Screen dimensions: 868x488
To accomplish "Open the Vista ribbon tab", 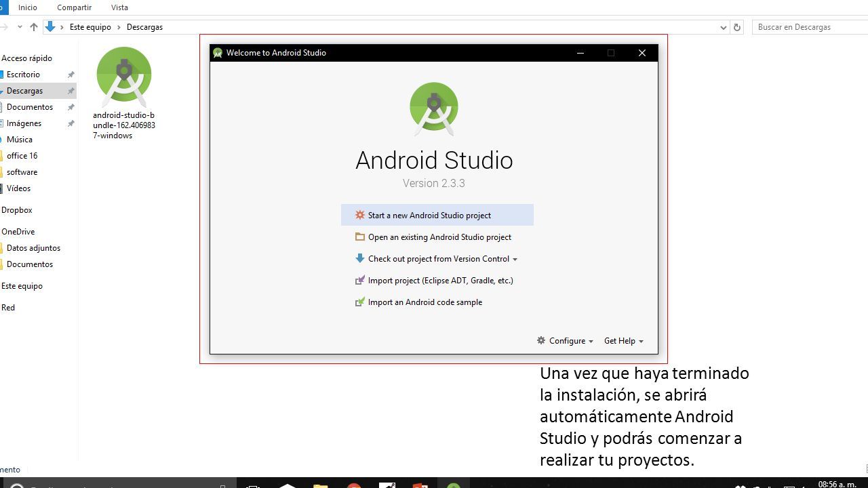I will pos(119,7).
